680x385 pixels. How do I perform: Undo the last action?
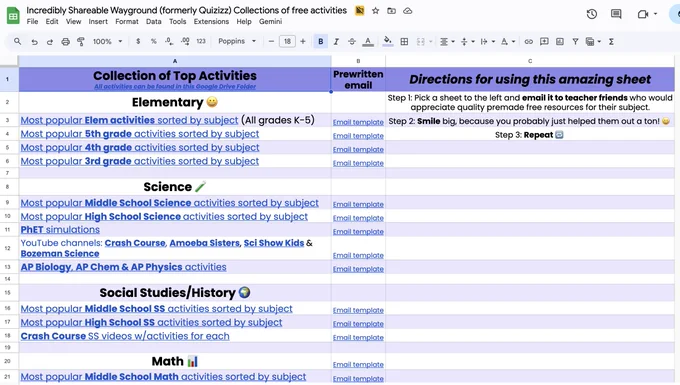coord(34,42)
